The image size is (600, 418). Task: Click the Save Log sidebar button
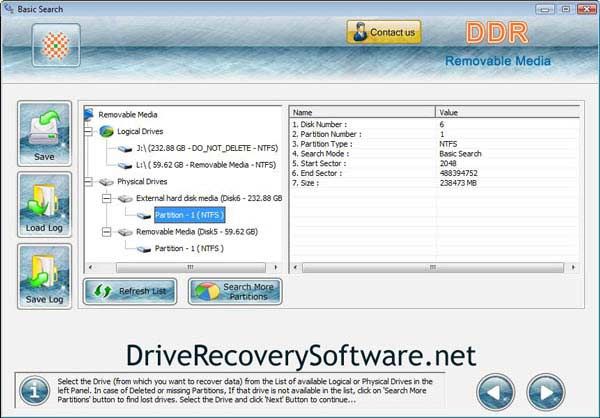click(44, 276)
